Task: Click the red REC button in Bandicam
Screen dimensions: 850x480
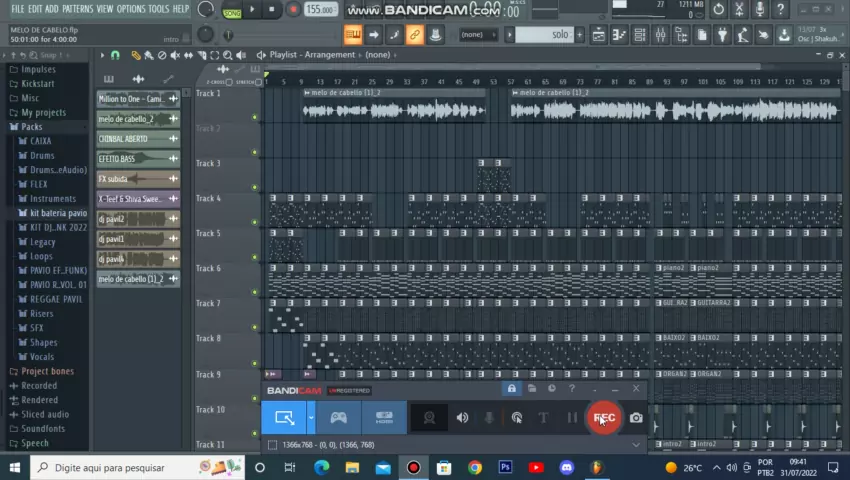Action: coord(603,418)
